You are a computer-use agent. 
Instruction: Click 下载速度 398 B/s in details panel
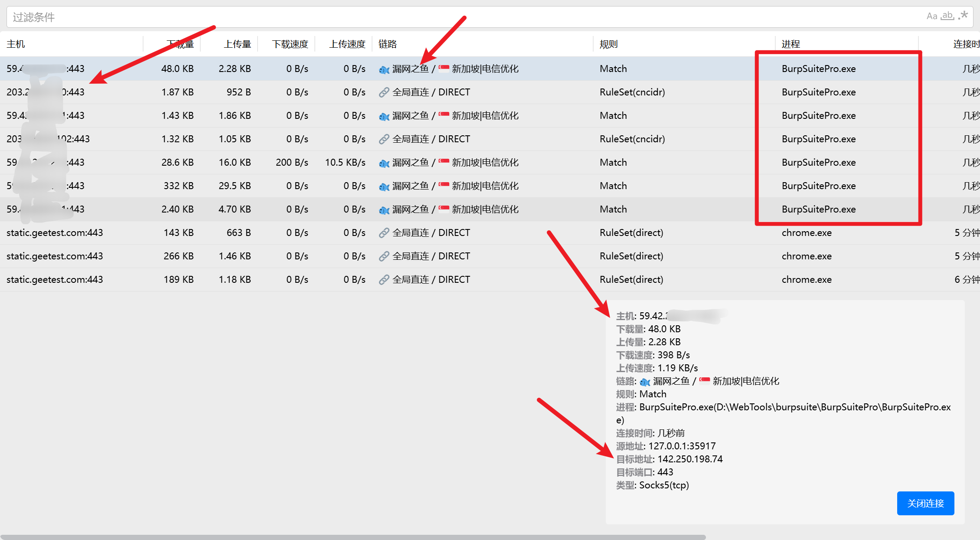click(653, 355)
